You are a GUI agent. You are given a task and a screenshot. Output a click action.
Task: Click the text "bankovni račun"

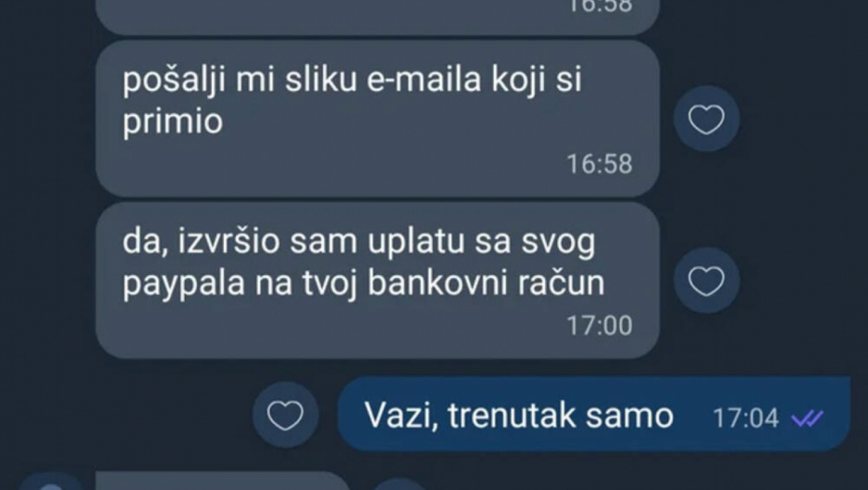click(486, 283)
